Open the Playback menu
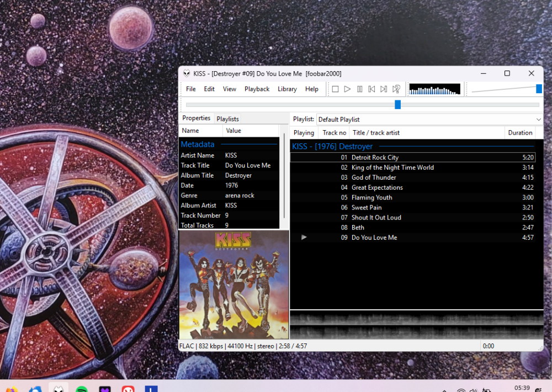Image resolution: width=552 pixels, height=392 pixels. click(257, 89)
